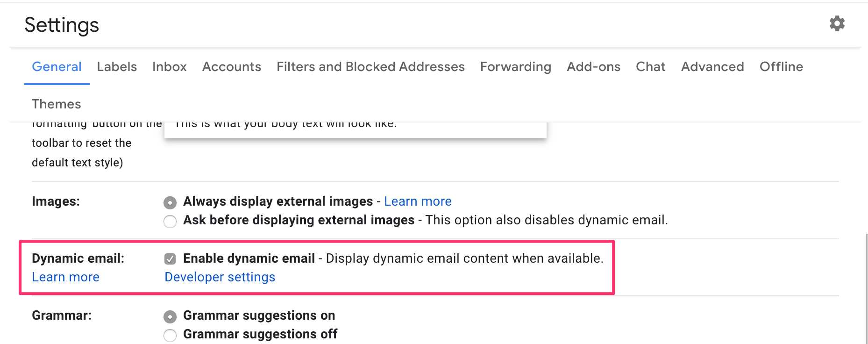Turn grammar suggestions off

[x=170, y=335]
